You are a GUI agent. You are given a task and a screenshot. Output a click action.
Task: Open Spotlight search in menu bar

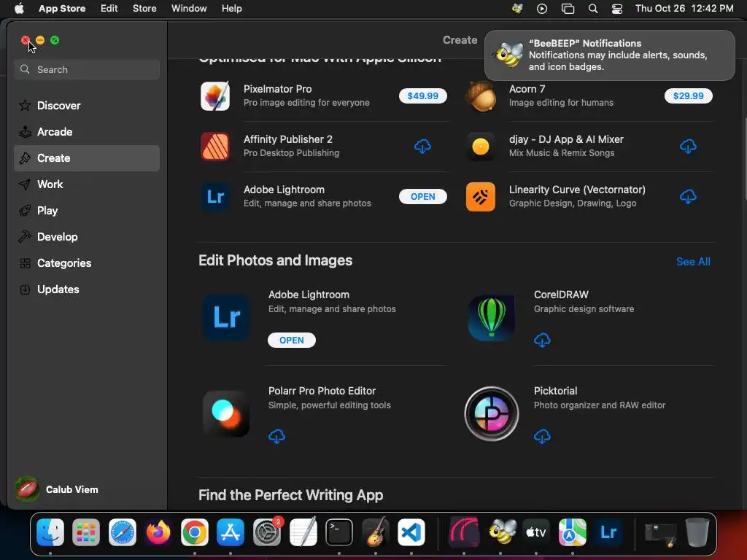point(593,9)
